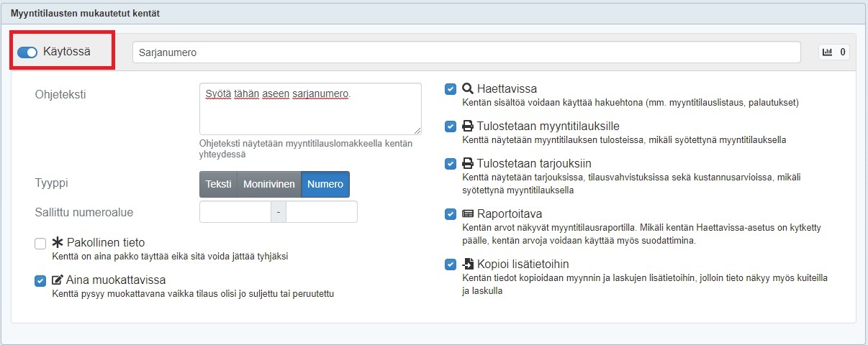This screenshot has width=868, height=345.
Task: Click the printer icon beside Tulostetaan tarjouksiin
Action: (x=468, y=164)
